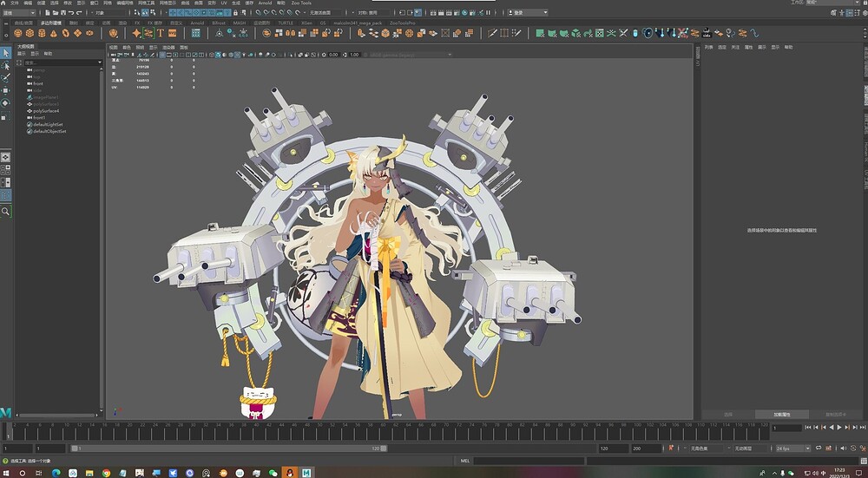The image size is (868, 478).
Task: Create a polygon cube from the shelf
Action: tap(30, 33)
